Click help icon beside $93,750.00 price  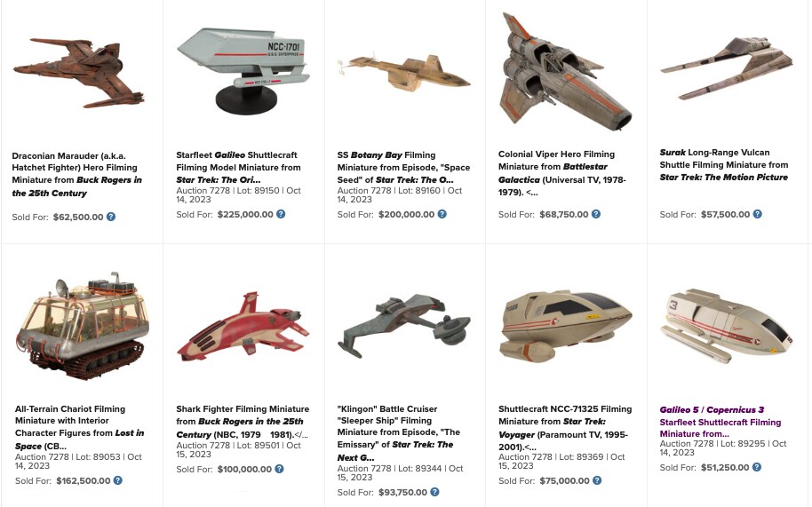[x=434, y=492]
